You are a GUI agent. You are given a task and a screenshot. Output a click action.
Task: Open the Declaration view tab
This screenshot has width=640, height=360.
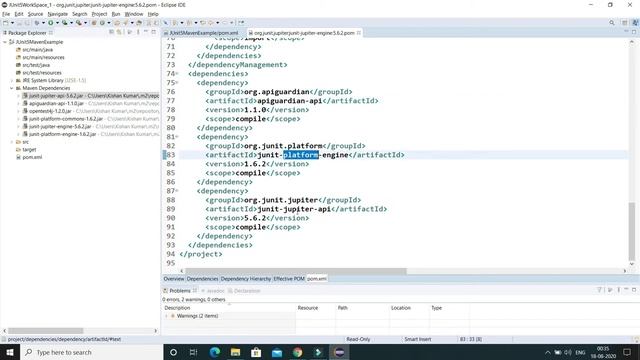pos(244,291)
